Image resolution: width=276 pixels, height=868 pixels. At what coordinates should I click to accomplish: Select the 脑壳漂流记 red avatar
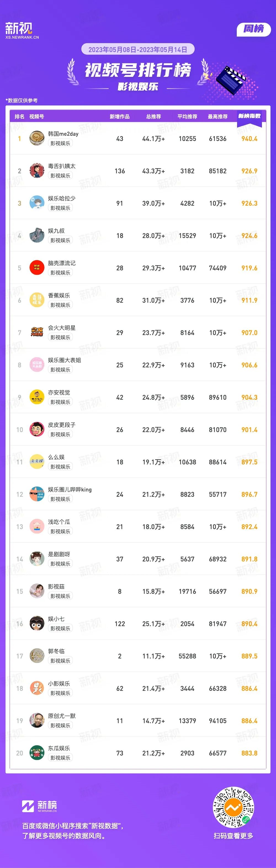pyautogui.click(x=37, y=268)
